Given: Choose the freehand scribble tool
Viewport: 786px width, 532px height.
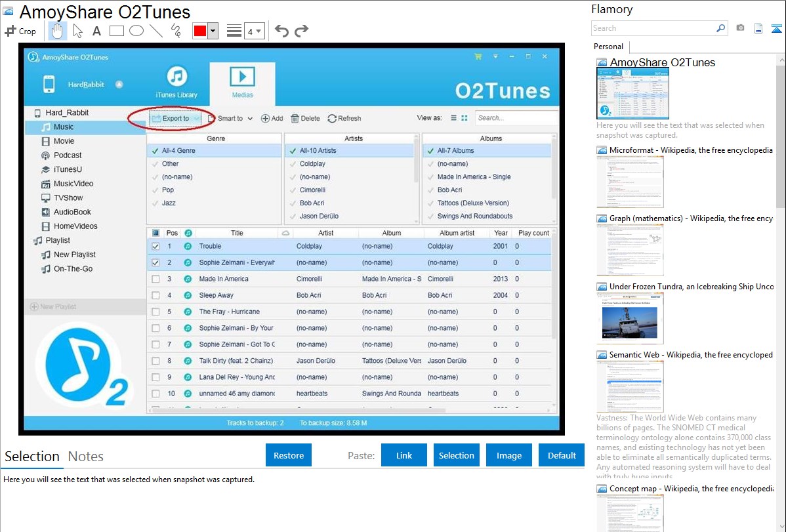Looking at the screenshot, I should [x=176, y=31].
